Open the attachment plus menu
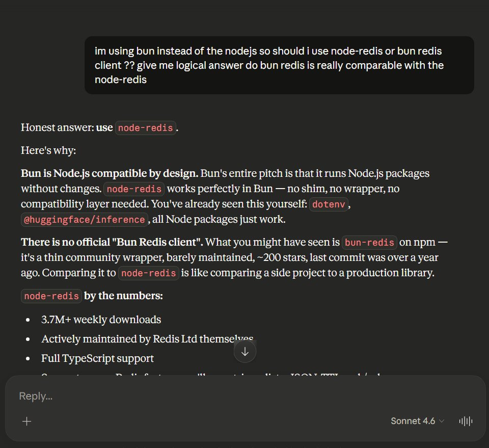This screenshot has width=489, height=448. pyautogui.click(x=27, y=421)
